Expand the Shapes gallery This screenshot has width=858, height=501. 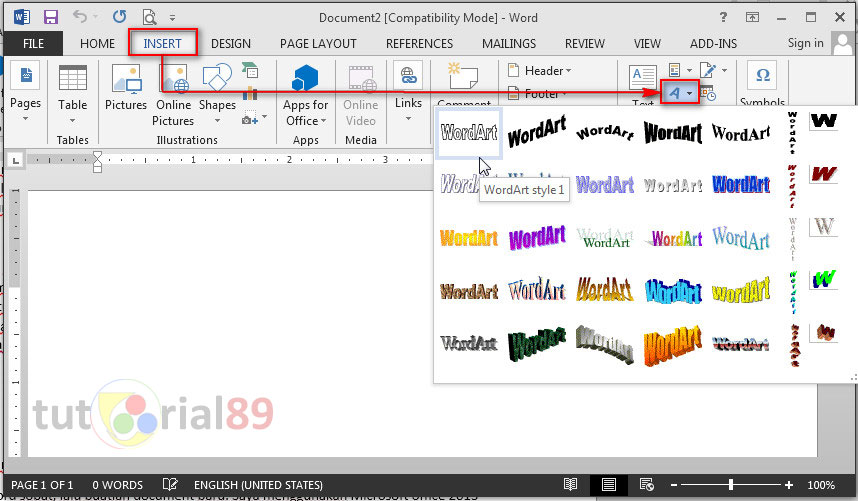click(x=217, y=120)
